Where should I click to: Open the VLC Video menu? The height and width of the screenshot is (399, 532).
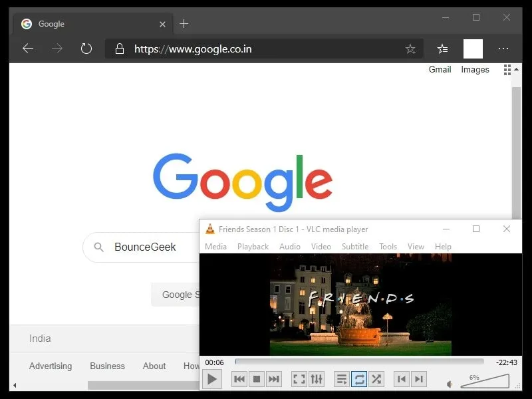pyautogui.click(x=321, y=246)
